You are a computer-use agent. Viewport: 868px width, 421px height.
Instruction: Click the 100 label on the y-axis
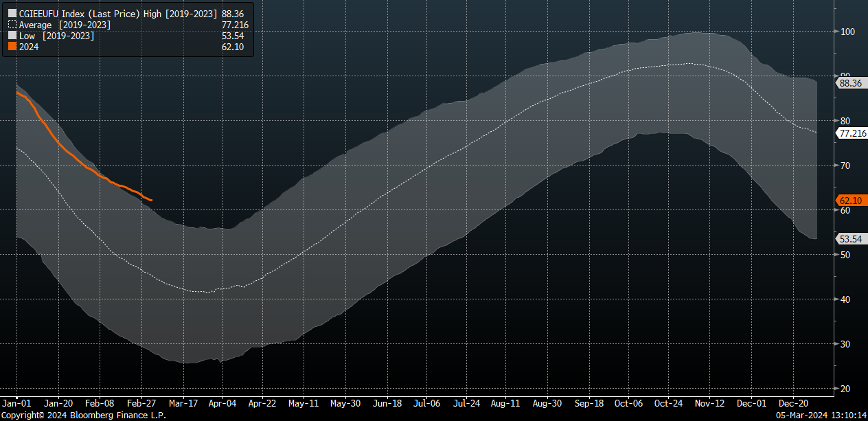[x=847, y=32]
